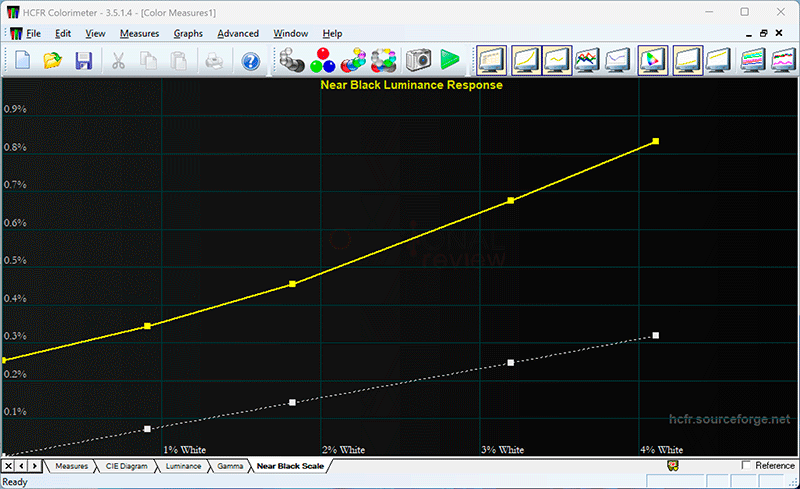
Task: Click the 2% White axis label
Action: [343, 450]
